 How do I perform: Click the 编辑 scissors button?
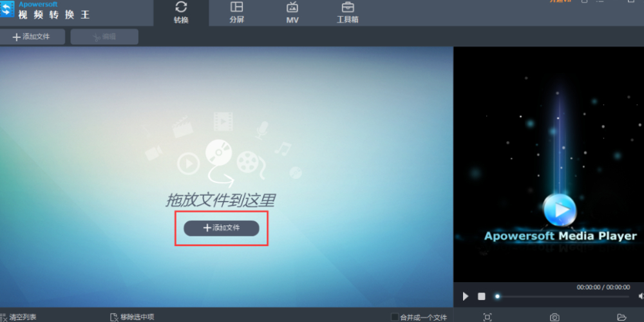[104, 37]
